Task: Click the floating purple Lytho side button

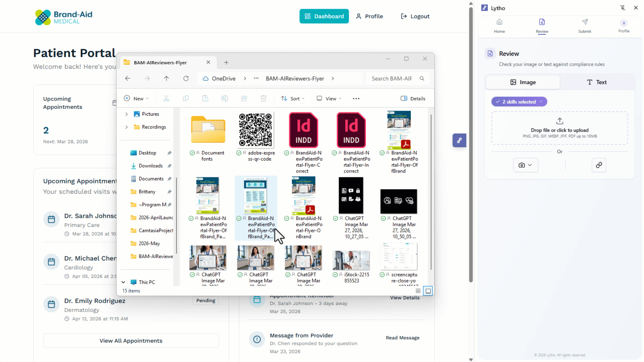Action: pyautogui.click(x=459, y=140)
